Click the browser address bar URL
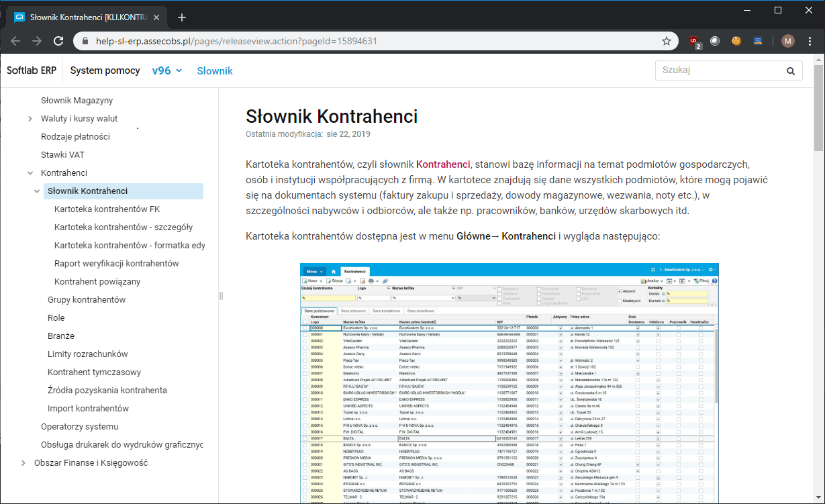The height and width of the screenshot is (504, 825). tap(236, 41)
